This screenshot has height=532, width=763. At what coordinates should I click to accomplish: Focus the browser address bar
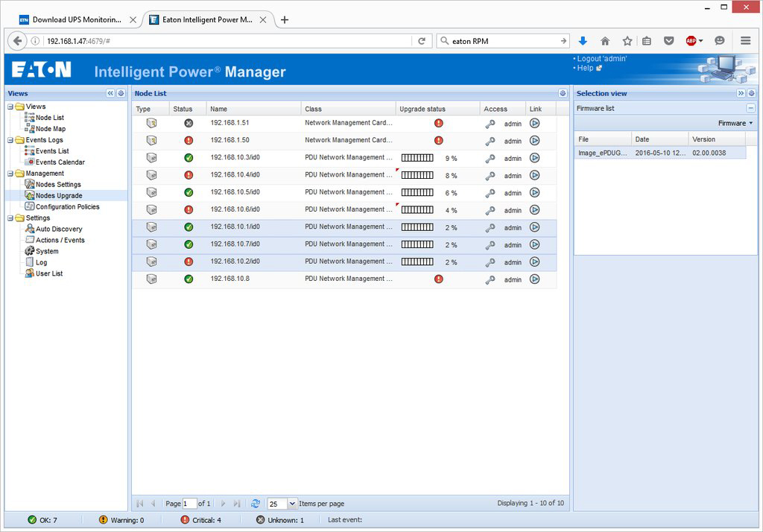pyautogui.click(x=228, y=41)
